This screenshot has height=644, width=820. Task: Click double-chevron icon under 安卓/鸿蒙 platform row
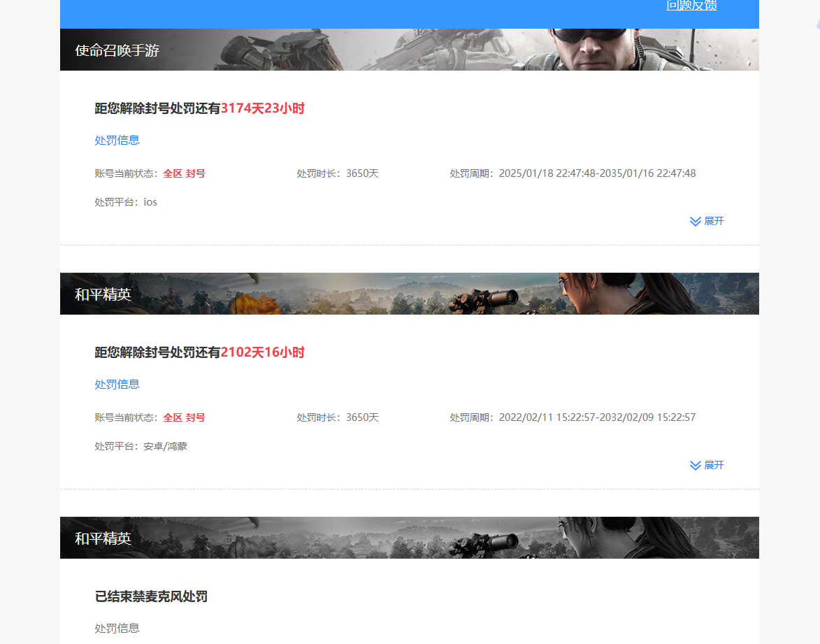pyautogui.click(x=695, y=466)
